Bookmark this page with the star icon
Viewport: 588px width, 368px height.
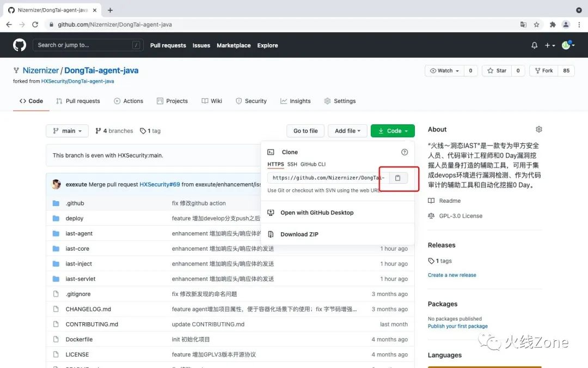click(537, 25)
